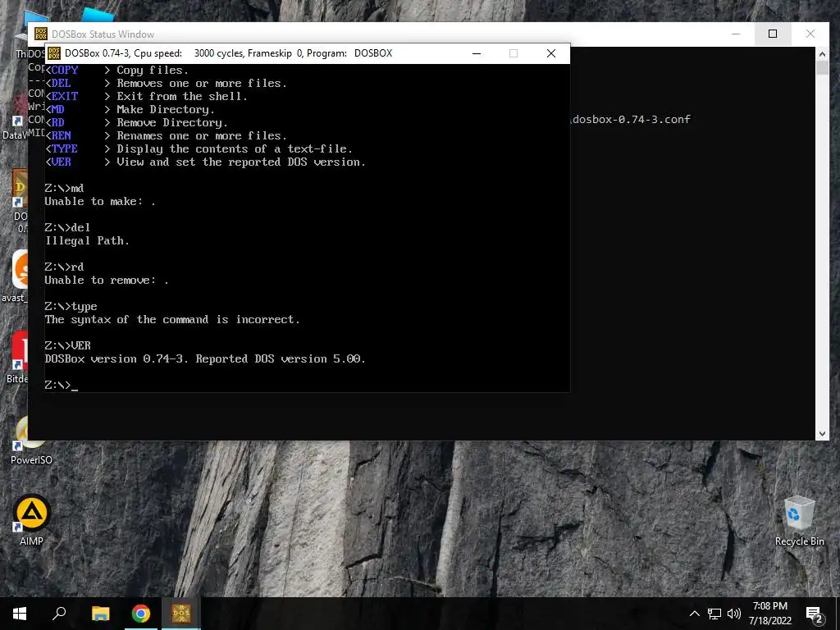
Task: Click the dosbox-0.74-3.conf text in the Status Window
Action: 631,120
